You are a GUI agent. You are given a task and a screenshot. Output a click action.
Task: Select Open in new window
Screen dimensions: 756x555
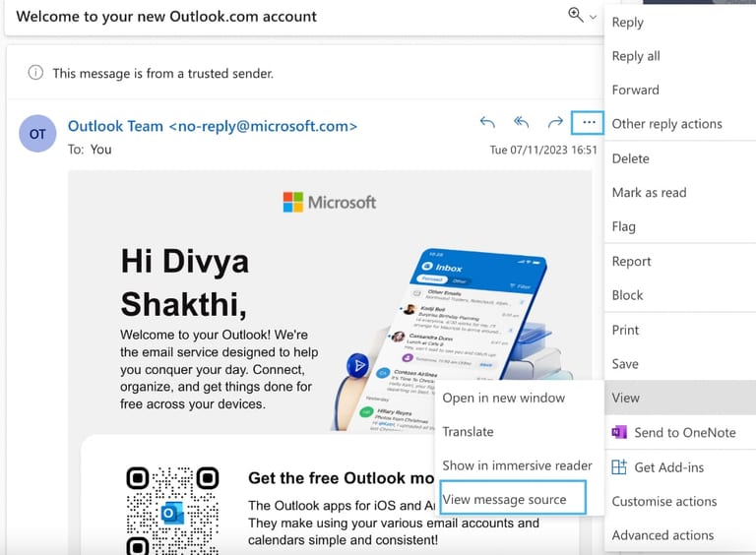[x=519, y=398]
